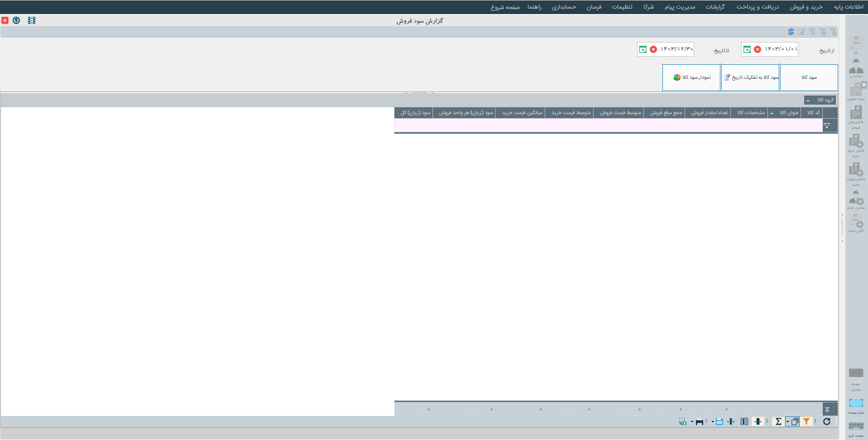
Task: Click the سود کالا به تفکیک تاریخ button
Action: coord(750,77)
